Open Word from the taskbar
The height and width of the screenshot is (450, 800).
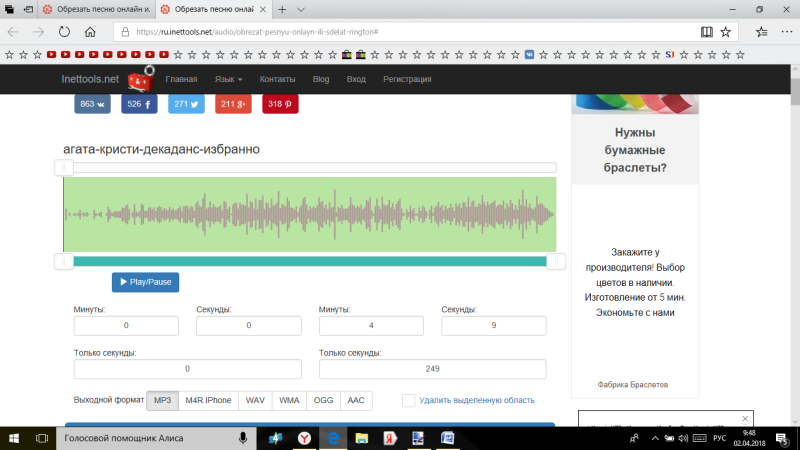(447, 438)
